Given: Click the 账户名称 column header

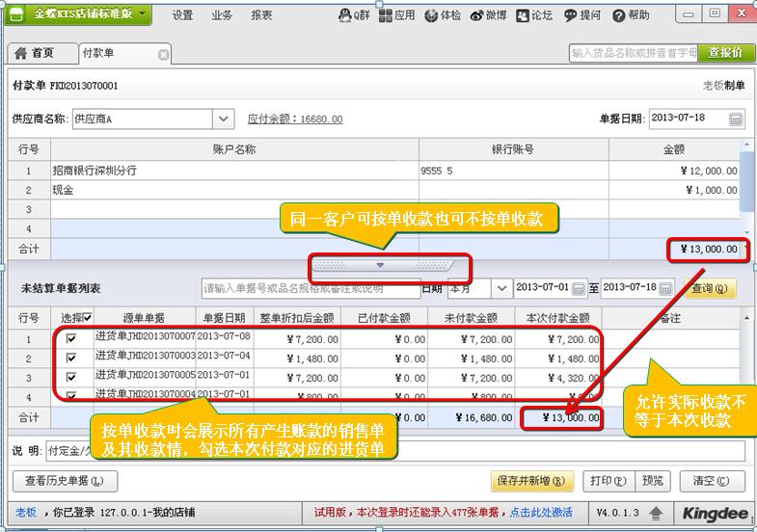Looking at the screenshot, I should point(234,149).
